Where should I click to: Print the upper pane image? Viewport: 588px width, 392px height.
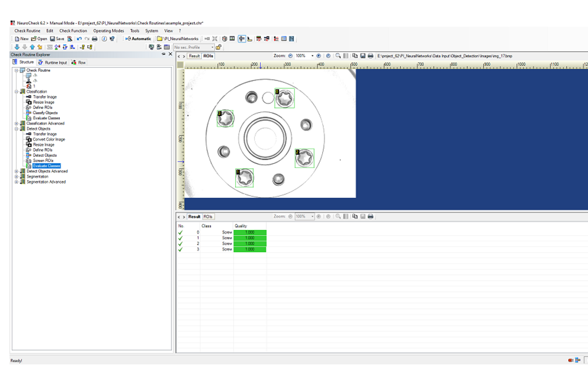(x=371, y=56)
